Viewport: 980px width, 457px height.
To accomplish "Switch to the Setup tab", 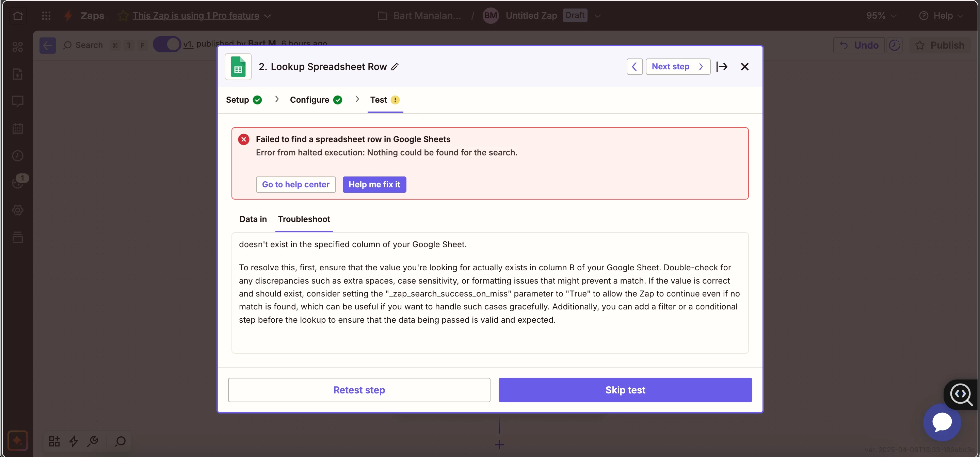I will coord(243,100).
